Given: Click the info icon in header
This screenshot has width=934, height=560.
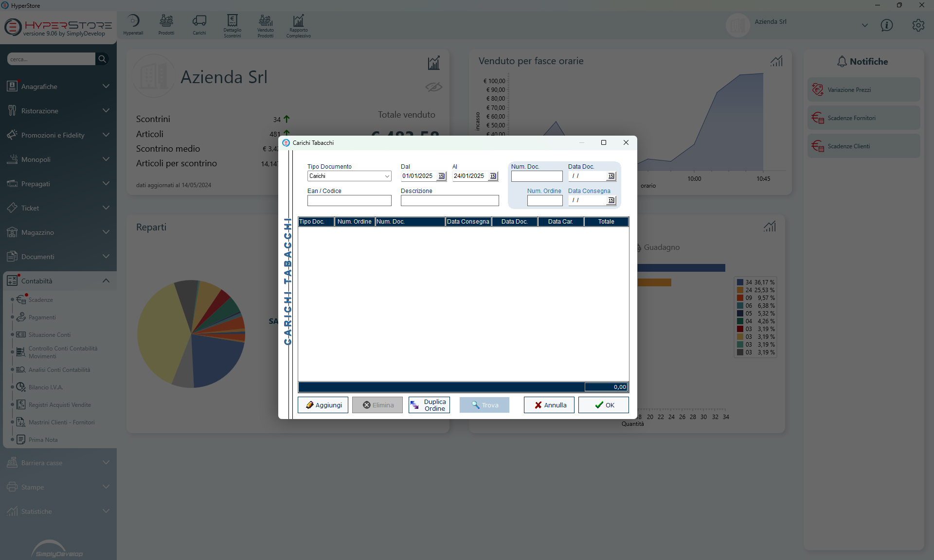Looking at the screenshot, I should [886, 25].
